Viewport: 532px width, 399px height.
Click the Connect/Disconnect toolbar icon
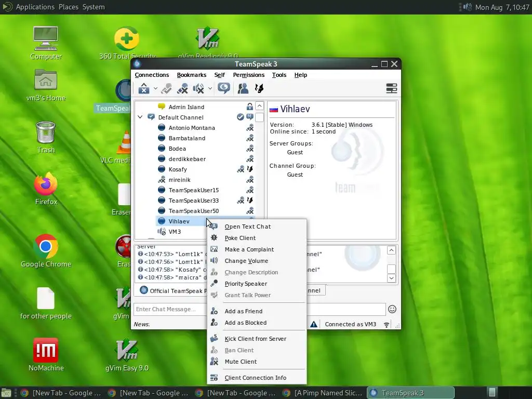point(144,88)
